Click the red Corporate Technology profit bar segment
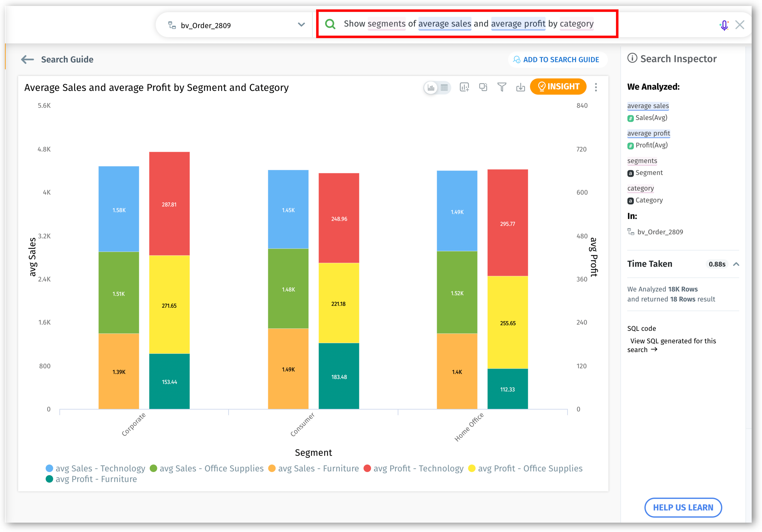This screenshot has width=762, height=532. pos(169,204)
